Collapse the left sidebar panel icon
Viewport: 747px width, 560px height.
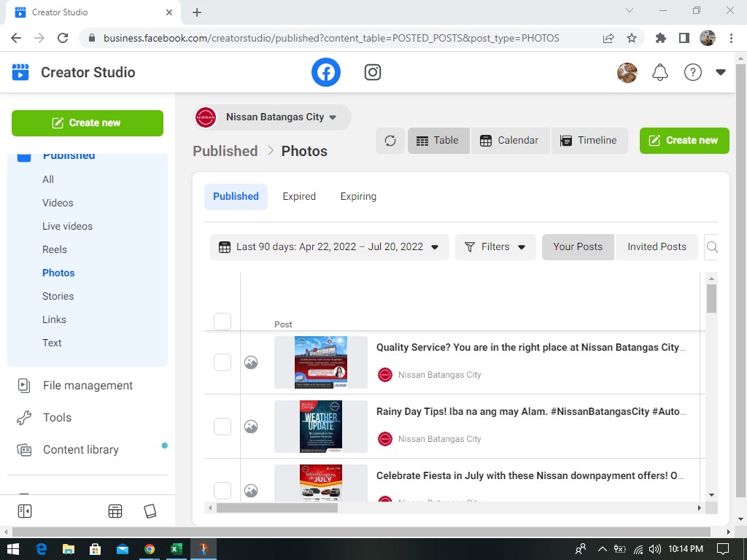(24, 511)
